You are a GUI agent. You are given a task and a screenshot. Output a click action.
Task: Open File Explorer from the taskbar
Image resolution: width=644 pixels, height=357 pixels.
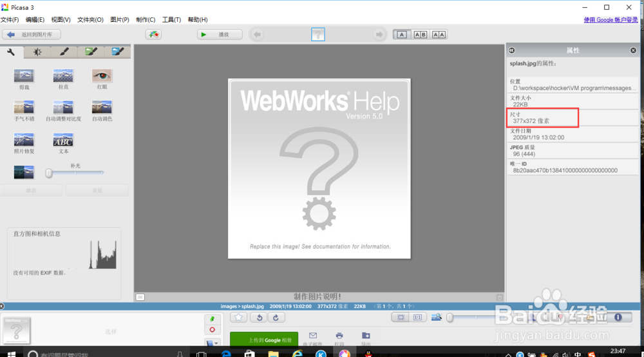pos(273,353)
